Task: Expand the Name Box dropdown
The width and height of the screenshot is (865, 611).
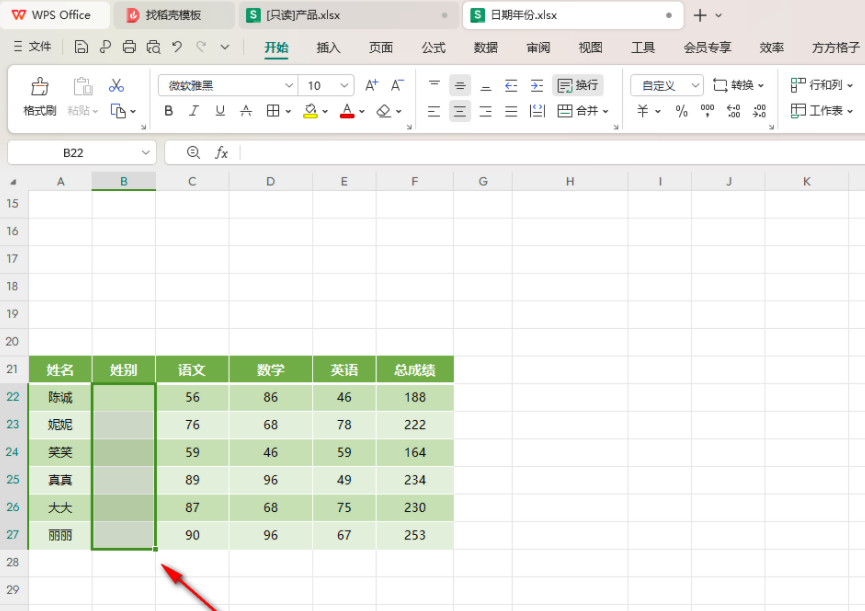Action: pos(146,153)
